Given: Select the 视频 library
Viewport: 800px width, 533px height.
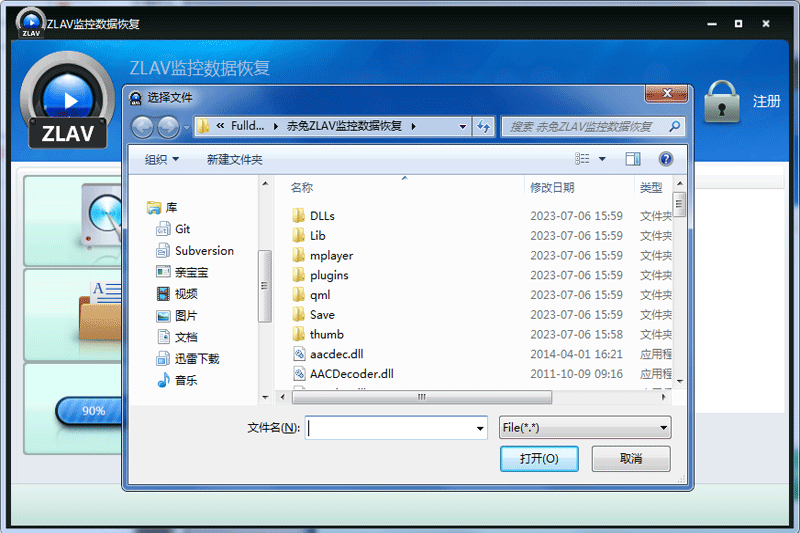Looking at the screenshot, I should point(177,294).
